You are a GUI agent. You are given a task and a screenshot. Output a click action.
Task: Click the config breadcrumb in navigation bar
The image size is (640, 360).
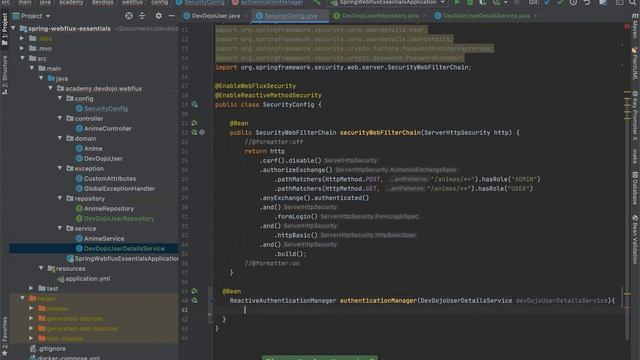coord(160,2)
